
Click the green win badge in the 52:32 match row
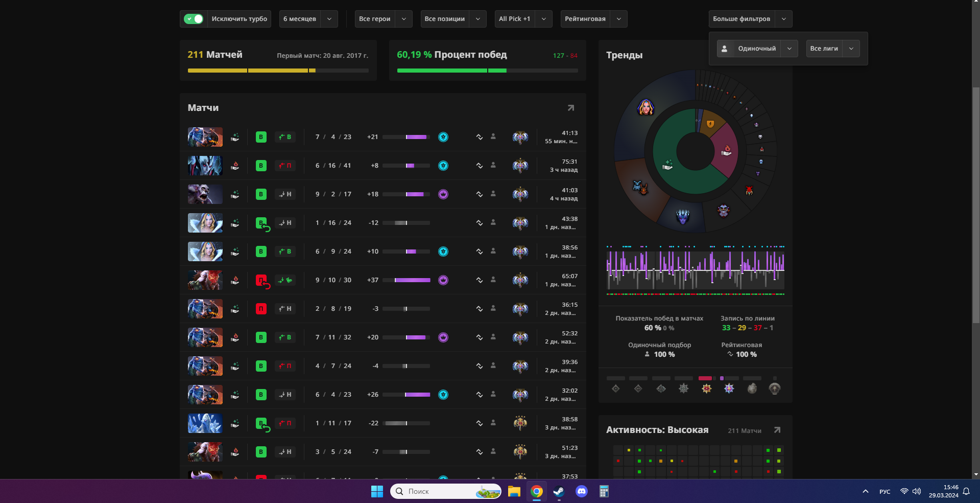click(261, 337)
